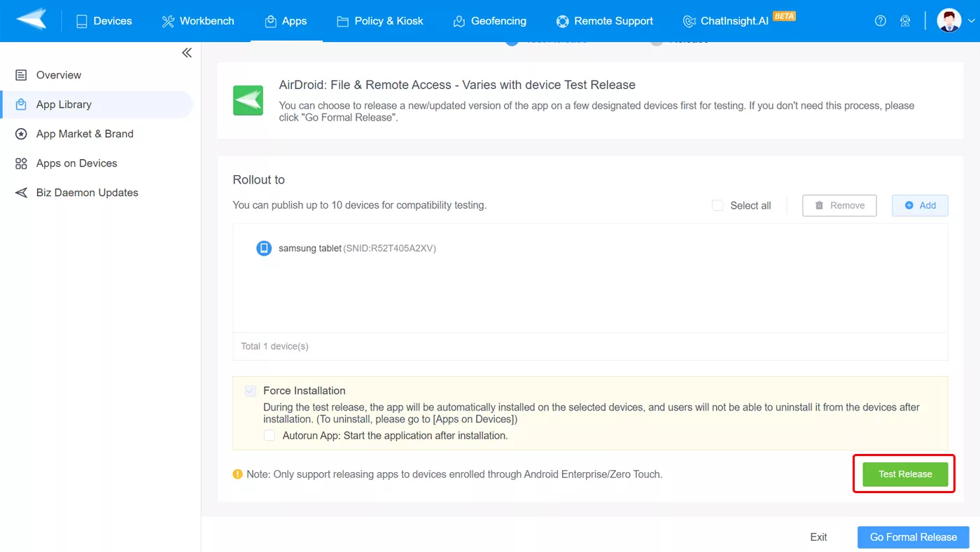Click the SNID:R52T405A2XV serial text
Image resolution: width=980 pixels, height=552 pixels.
(x=390, y=248)
